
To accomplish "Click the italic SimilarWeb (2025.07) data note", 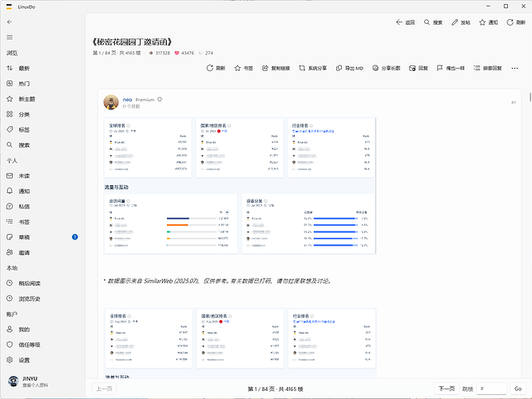I will coord(218,281).
